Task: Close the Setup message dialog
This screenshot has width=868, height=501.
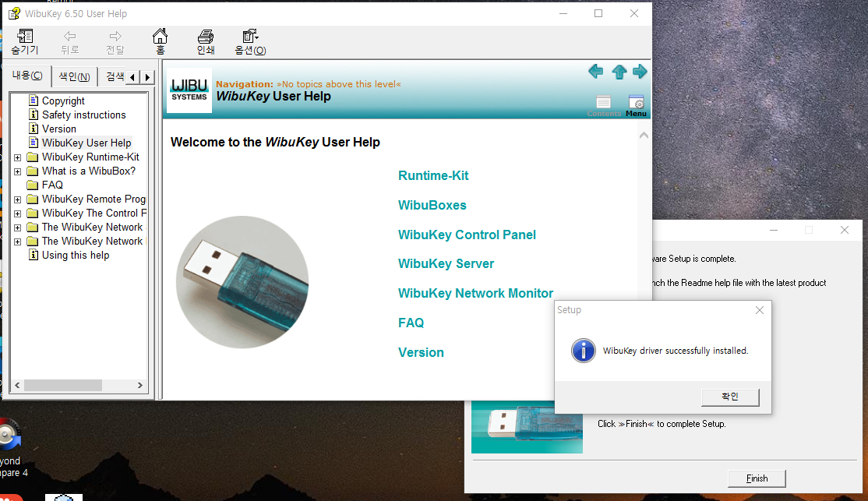Action: coord(760,310)
